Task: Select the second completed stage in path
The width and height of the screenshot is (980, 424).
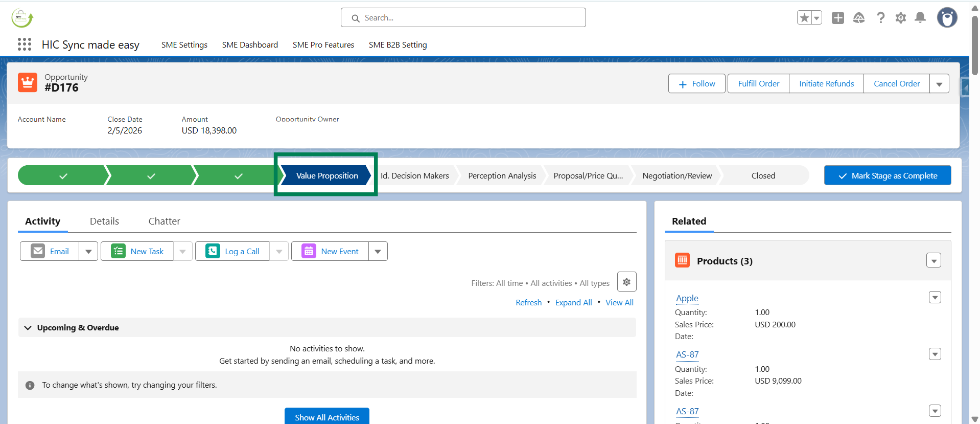Action: (x=151, y=175)
